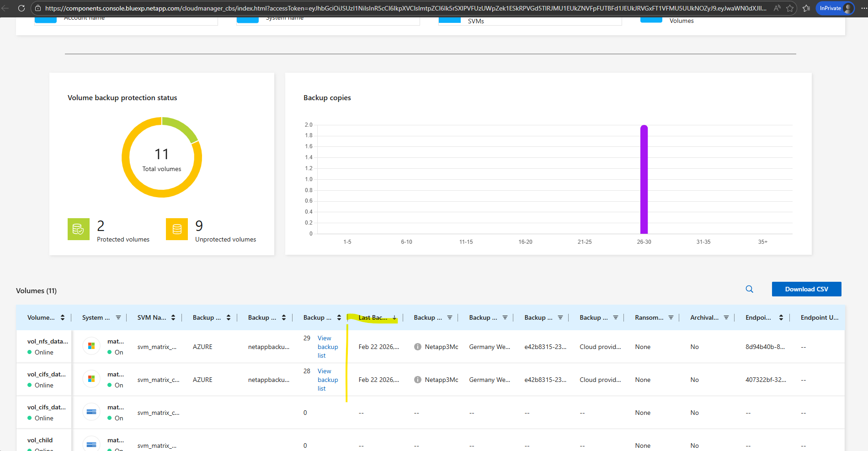Open the InPrivate profile badge

[x=835, y=8]
